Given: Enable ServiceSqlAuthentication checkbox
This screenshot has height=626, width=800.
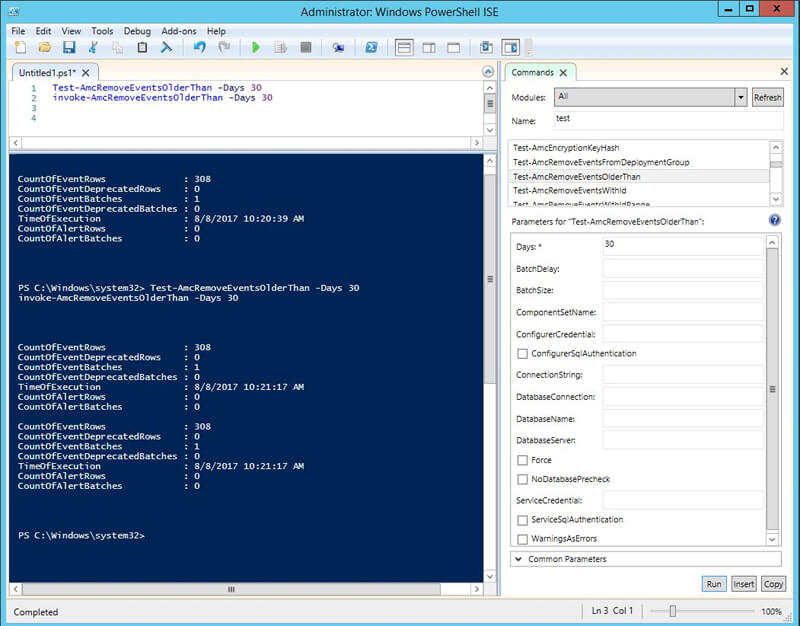Looking at the screenshot, I should 522,520.
